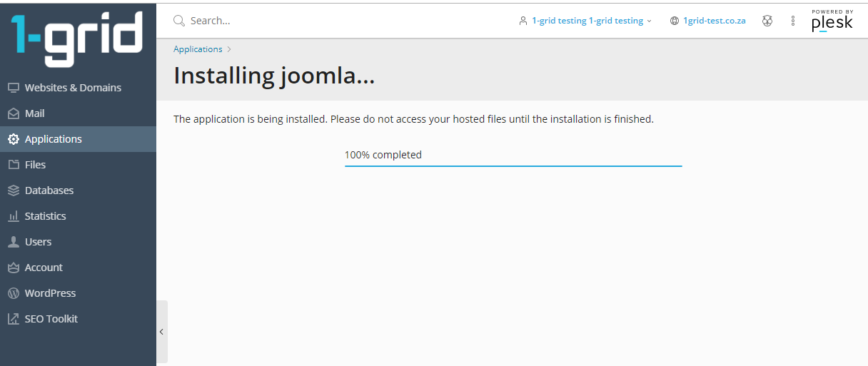The height and width of the screenshot is (366, 868).
Task: Click the magnifier search icon
Action: tap(179, 21)
